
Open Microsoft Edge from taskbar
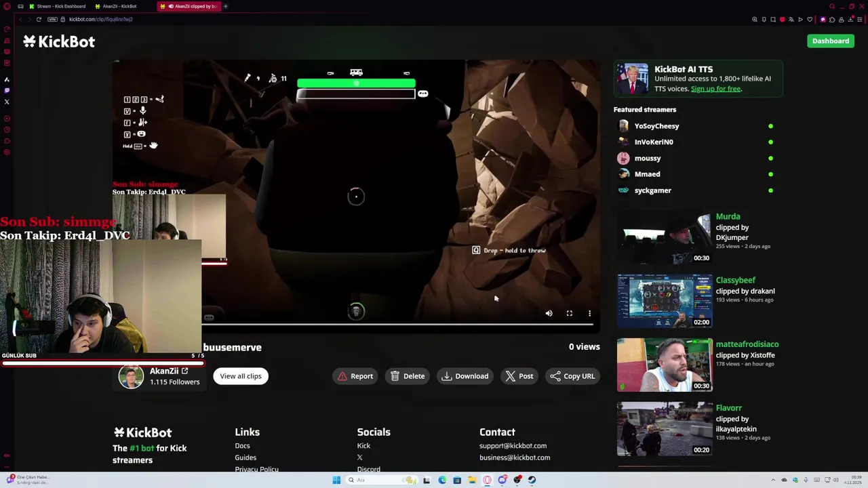tap(442, 480)
